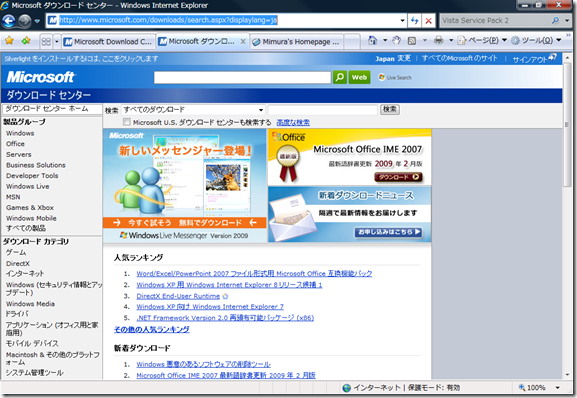
Task: Close the active Microsoft ダウンロ... tab
Action: [x=243, y=42]
